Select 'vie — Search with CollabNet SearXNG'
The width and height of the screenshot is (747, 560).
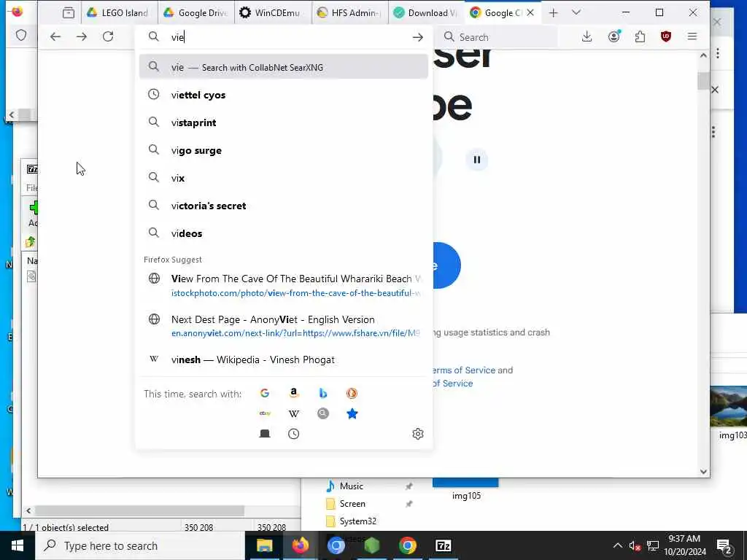pos(284,67)
